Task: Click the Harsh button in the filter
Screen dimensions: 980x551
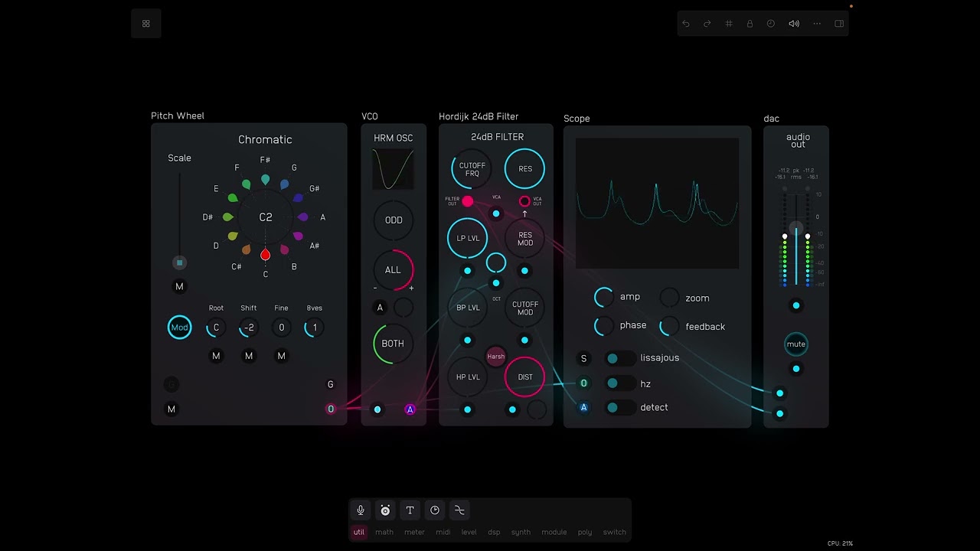Action: pyautogui.click(x=496, y=357)
